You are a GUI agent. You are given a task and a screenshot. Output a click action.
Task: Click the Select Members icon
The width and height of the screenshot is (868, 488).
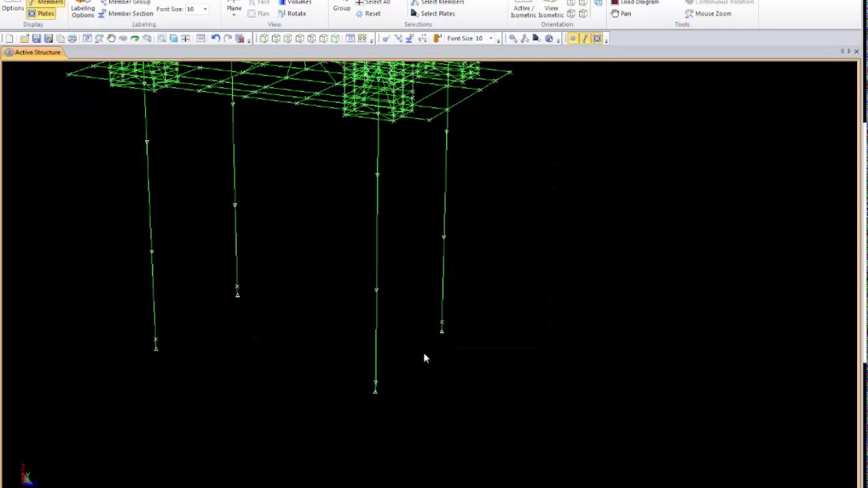click(437, 3)
